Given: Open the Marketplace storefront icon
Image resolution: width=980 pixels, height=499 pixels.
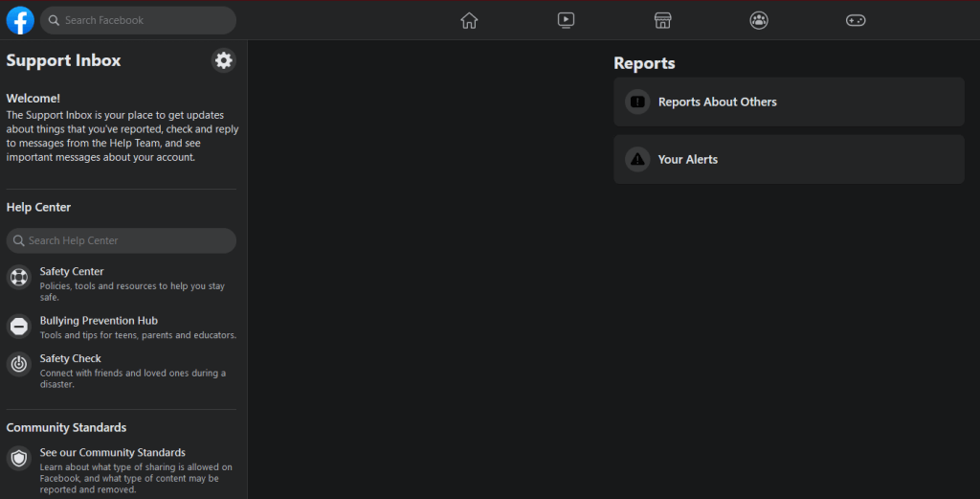Looking at the screenshot, I should 662,20.
